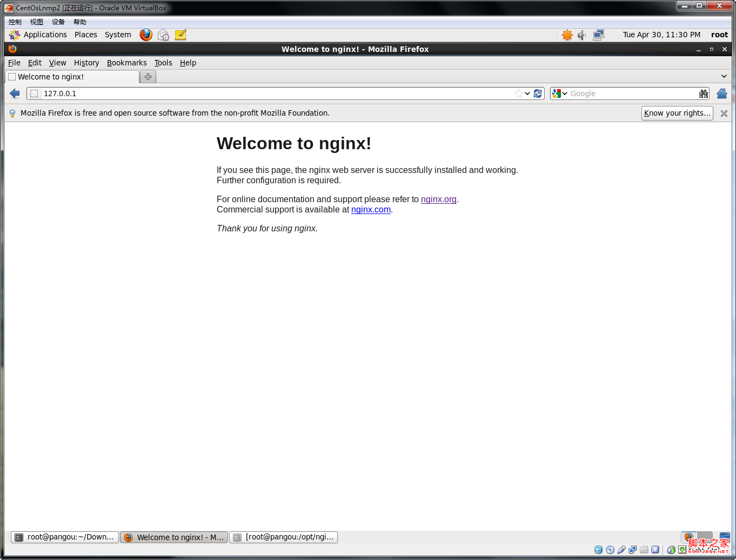The image size is (736, 560).
Task: Click the update notification star applet
Action: coord(567,35)
